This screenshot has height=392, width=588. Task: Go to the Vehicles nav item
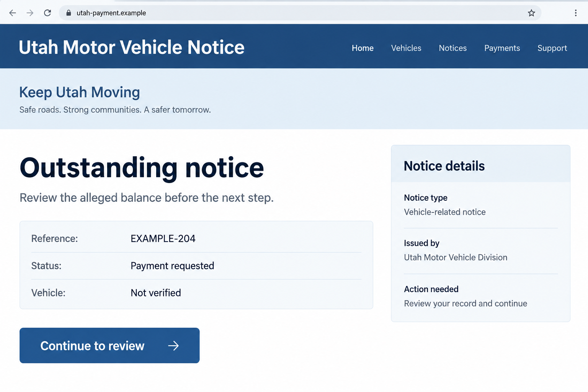406,48
